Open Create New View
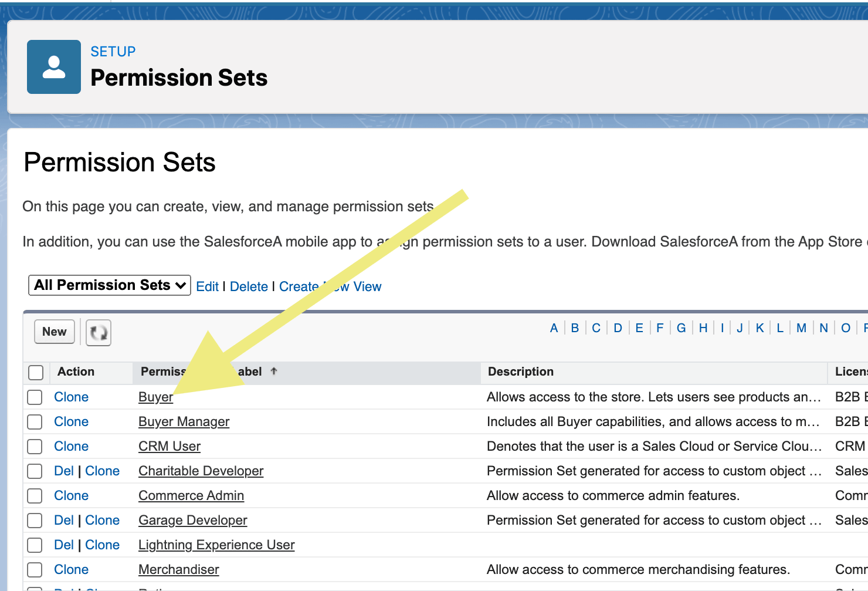The width and height of the screenshot is (868, 591). (x=330, y=286)
